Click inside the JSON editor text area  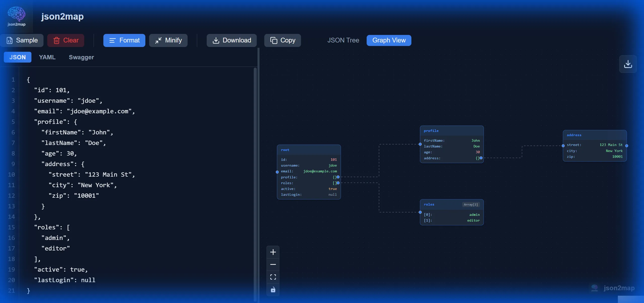[x=126, y=176]
